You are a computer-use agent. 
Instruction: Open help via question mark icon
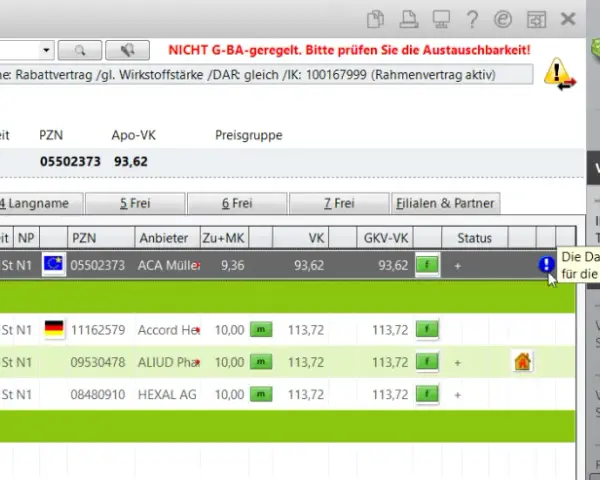[x=473, y=19]
